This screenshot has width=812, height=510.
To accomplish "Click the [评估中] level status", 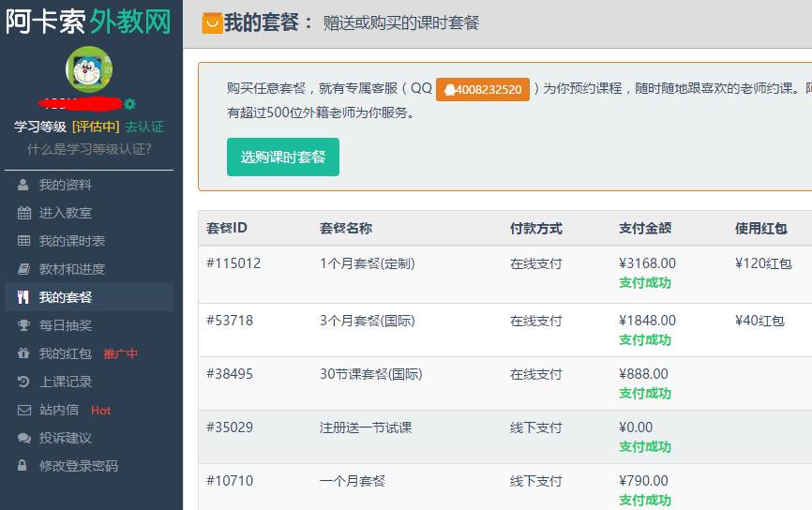I will click(96, 127).
